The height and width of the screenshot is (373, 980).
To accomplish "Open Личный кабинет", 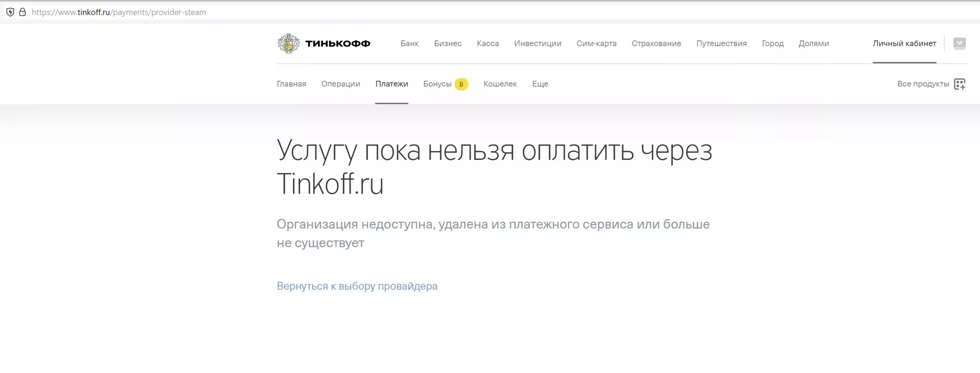I will (x=904, y=43).
